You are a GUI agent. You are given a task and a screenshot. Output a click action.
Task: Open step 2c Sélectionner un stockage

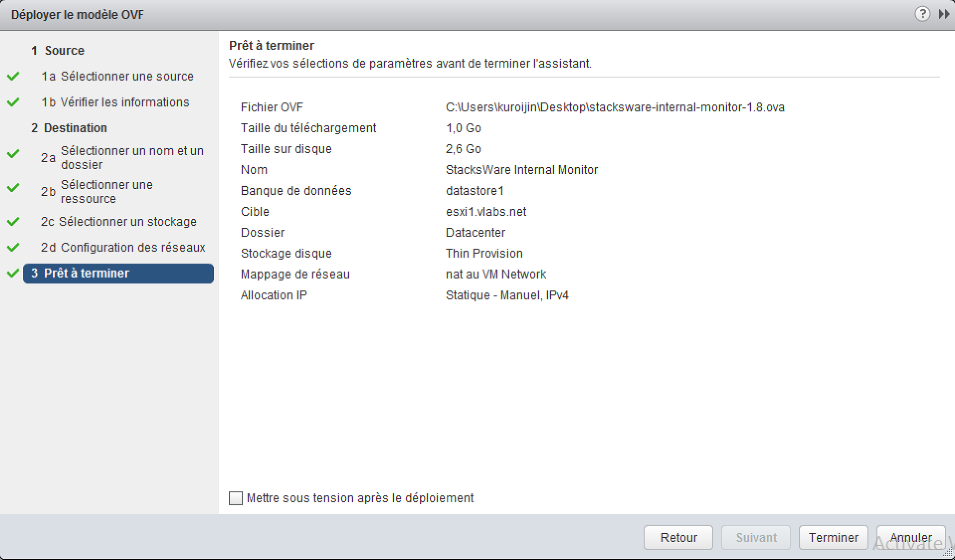pyautogui.click(x=119, y=221)
